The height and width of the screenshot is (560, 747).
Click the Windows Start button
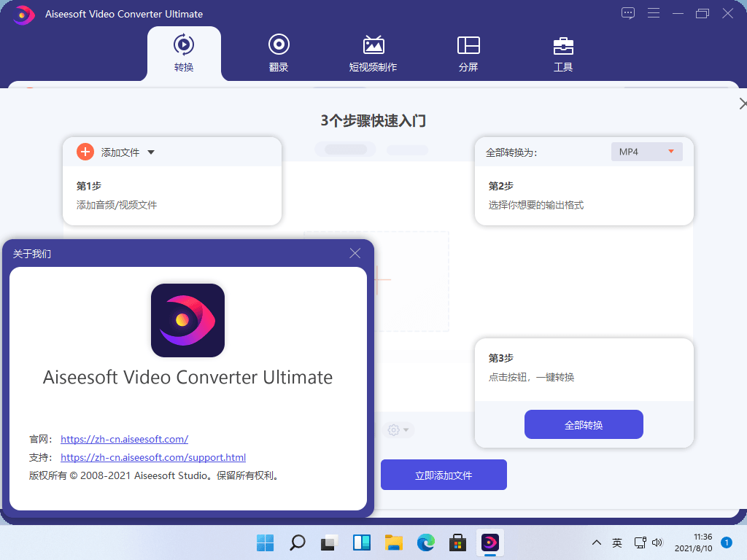pyautogui.click(x=266, y=542)
